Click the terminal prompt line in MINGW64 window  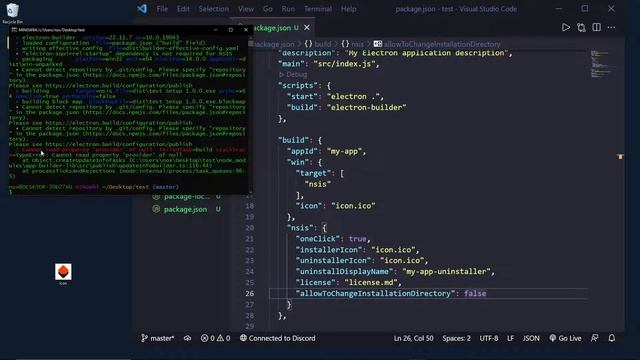click(x=94, y=187)
